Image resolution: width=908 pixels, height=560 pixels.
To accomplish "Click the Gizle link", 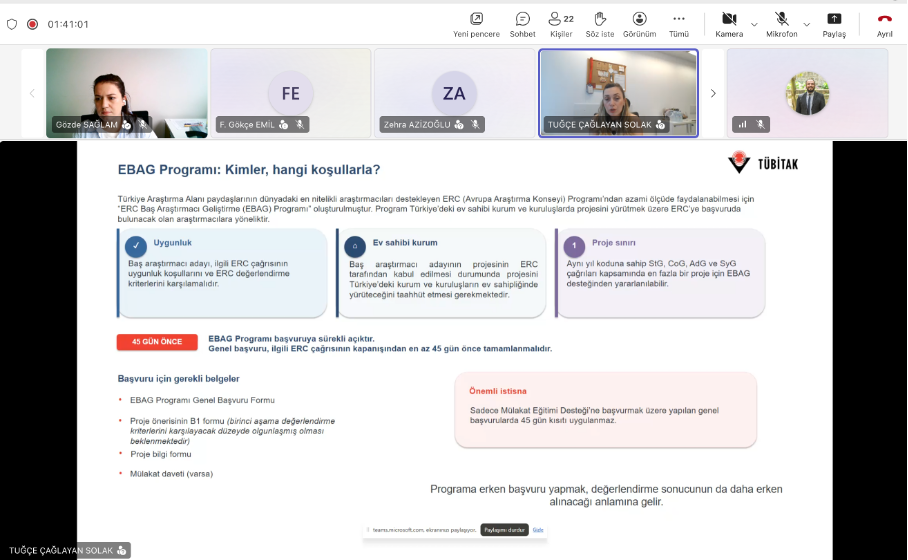I will [x=538, y=530].
